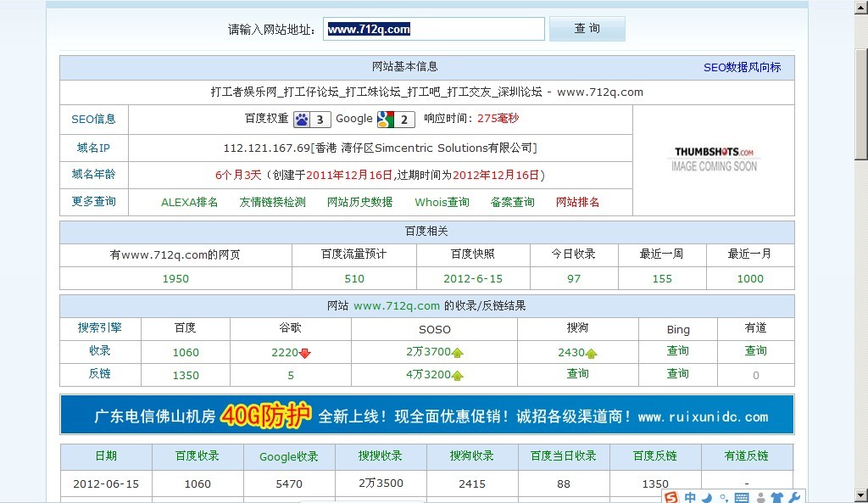
Task: Toggle full/half width with the moon icon
Action: click(x=706, y=496)
